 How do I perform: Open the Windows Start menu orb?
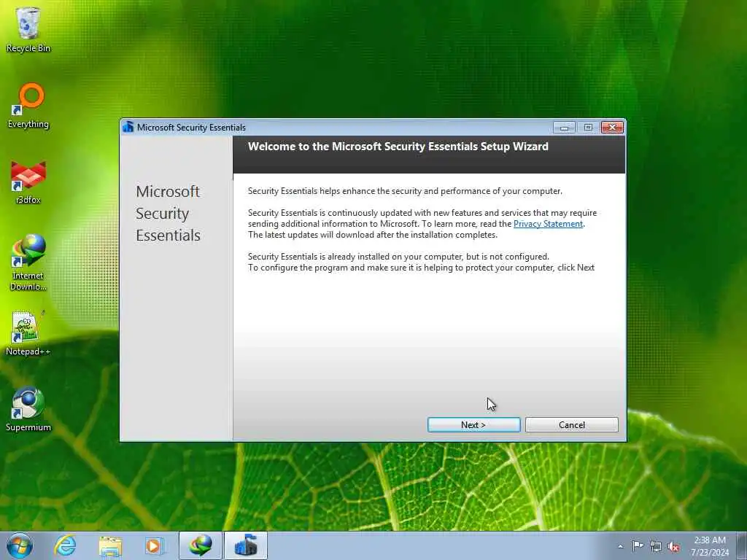pos(20,545)
